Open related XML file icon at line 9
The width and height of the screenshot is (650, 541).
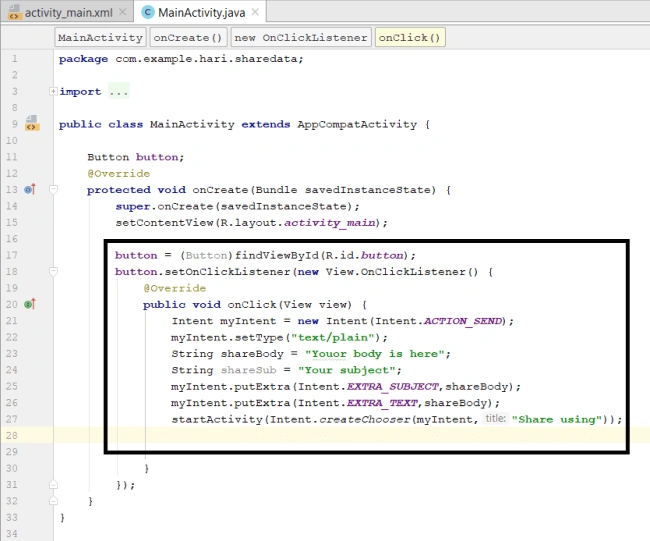point(32,123)
